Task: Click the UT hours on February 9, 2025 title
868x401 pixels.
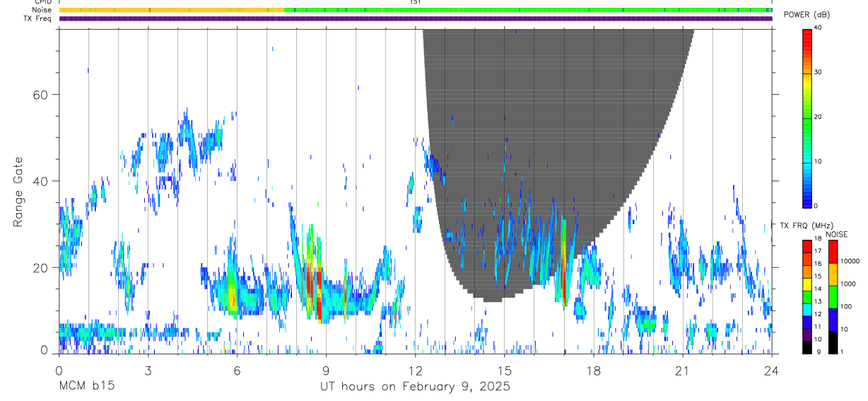Action: tap(414, 387)
